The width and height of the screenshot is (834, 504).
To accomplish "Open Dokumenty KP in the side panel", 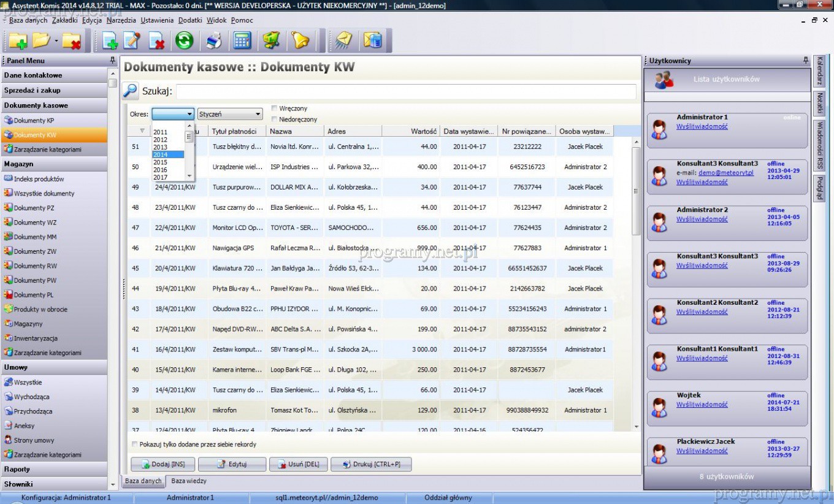I will [34, 121].
